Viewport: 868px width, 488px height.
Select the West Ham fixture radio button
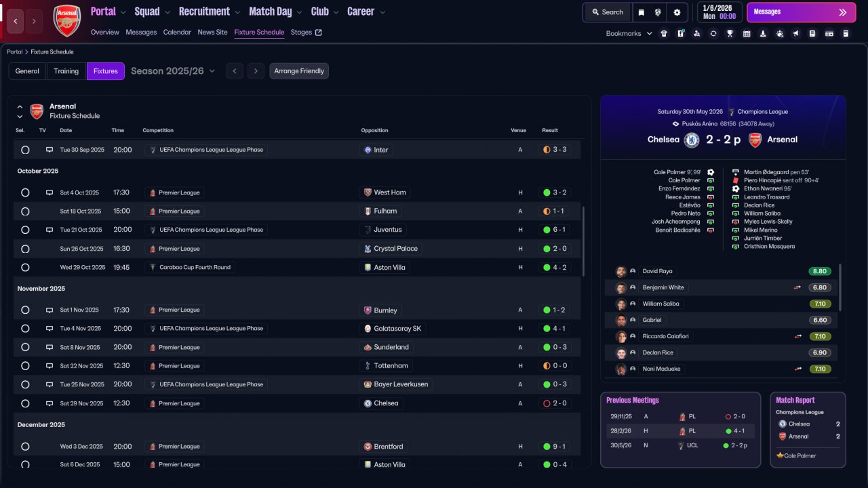[25, 192]
